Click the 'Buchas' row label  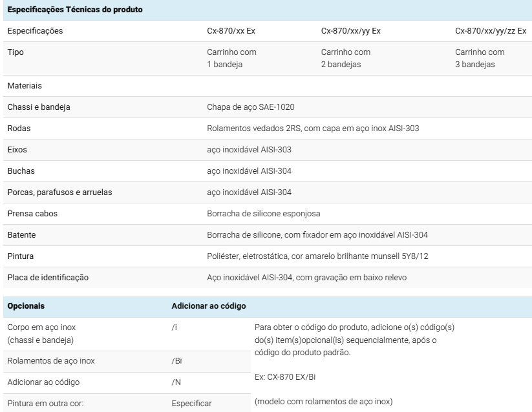point(21,171)
